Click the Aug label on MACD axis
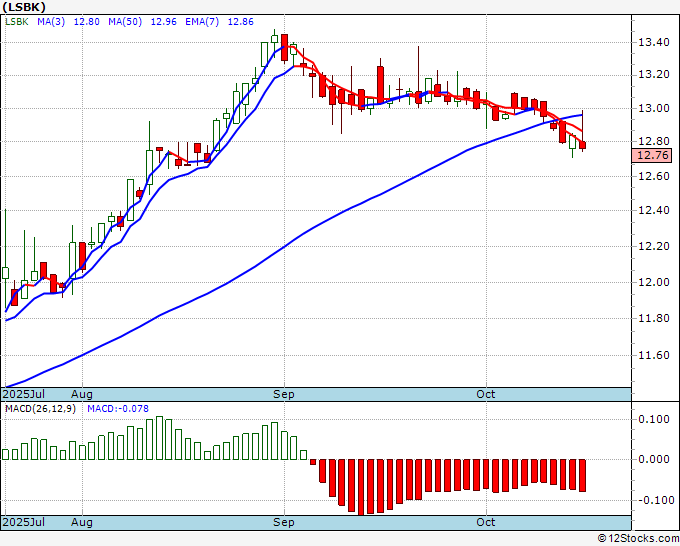The image size is (680, 546). point(82,522)
